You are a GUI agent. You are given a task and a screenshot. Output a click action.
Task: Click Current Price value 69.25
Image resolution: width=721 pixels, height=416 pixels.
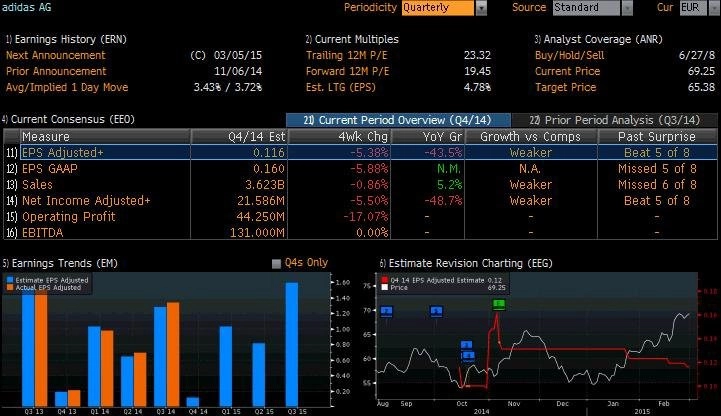click(701, 71)
